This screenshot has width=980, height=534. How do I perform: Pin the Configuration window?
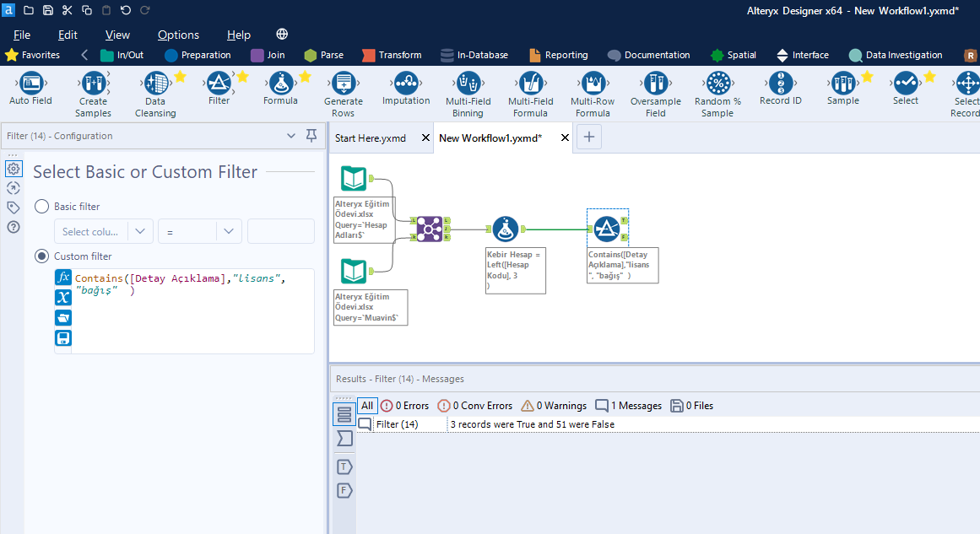[311, 136]
